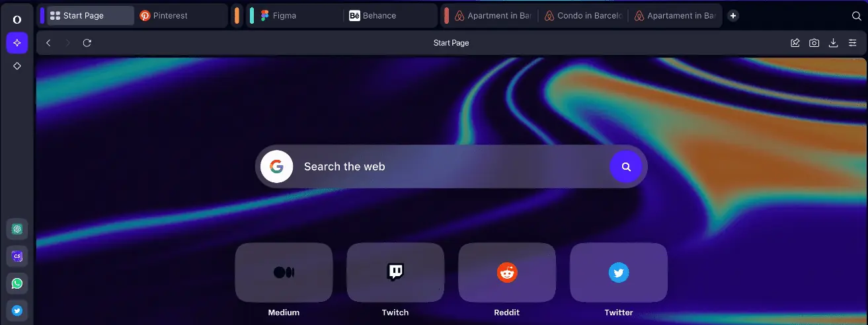Search tabs with the magnifier icon
The height and width of the screenshot is (325, 868).
coord(856,16)
